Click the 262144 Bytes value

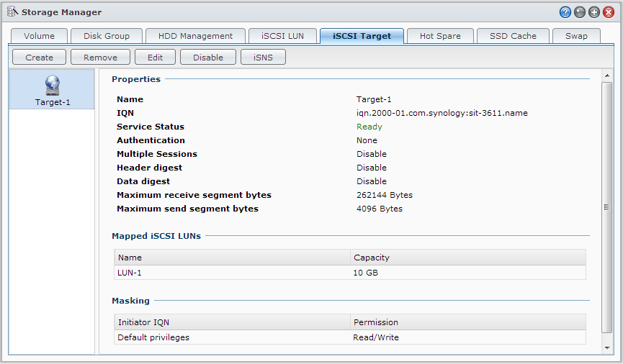coord(385,195)
